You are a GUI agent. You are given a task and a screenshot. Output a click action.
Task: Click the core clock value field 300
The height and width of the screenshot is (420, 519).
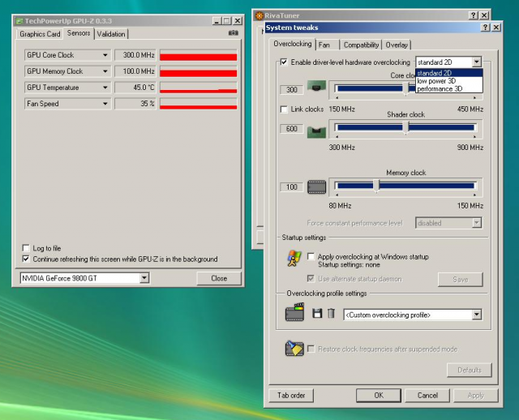292,90
